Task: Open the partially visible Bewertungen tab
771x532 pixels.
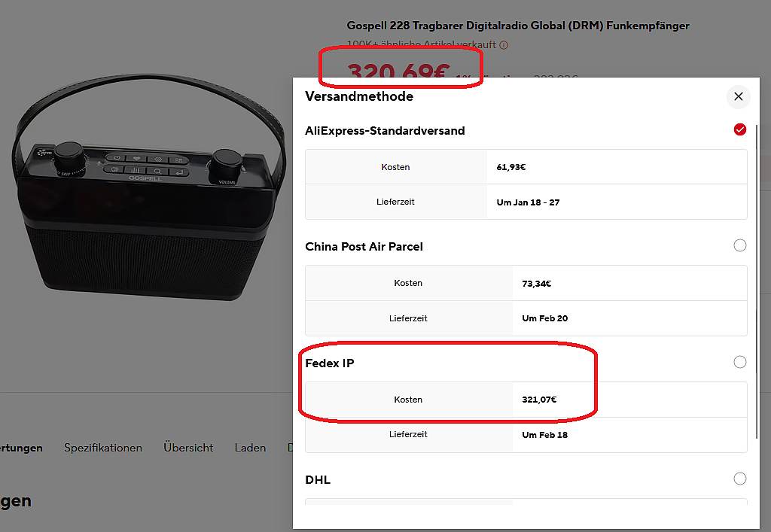Action: [21, 448]
